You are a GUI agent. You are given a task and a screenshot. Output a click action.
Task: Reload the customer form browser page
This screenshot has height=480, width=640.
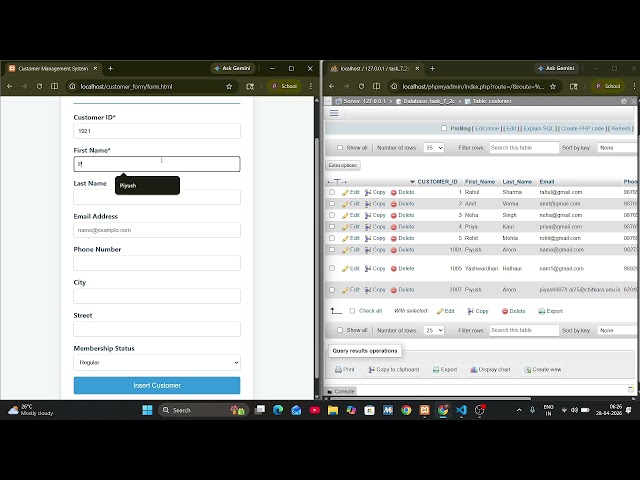point(39,86)
